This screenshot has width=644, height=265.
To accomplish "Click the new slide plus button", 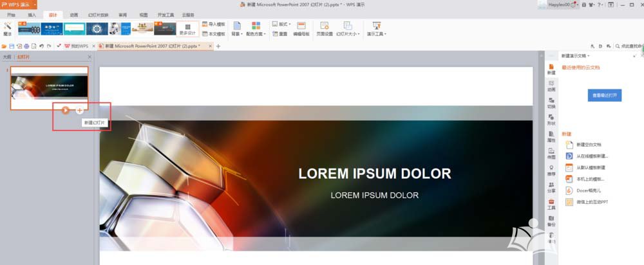I will pyautogui.click(x=79, y=110).
